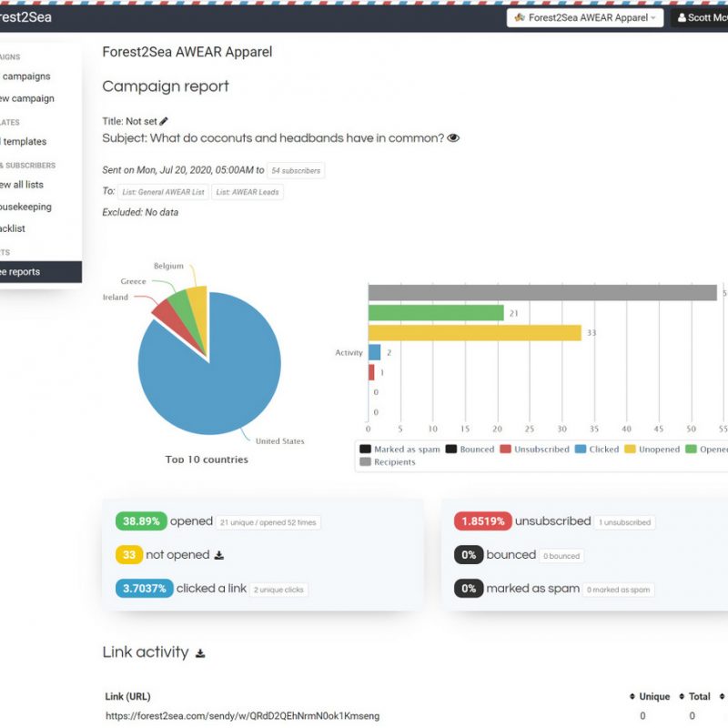Click the 54 subscribers badge
This screenshot has height=728, width=728.
(x=296, y=170)
